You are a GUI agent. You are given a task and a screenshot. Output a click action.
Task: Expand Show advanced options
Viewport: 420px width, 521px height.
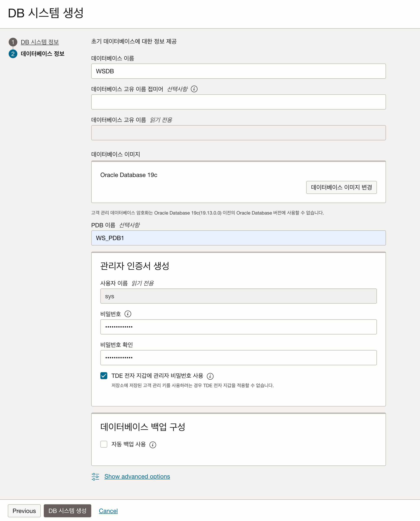(x=137, y=477)
